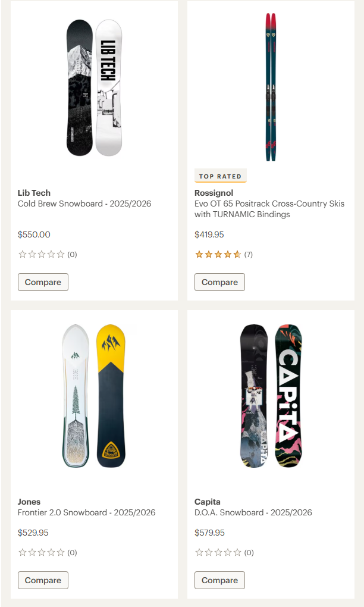The height and width of the screenshot is (607, 364).
Task: Click the (7) review count for Rossignol
Action: (249, 255)
